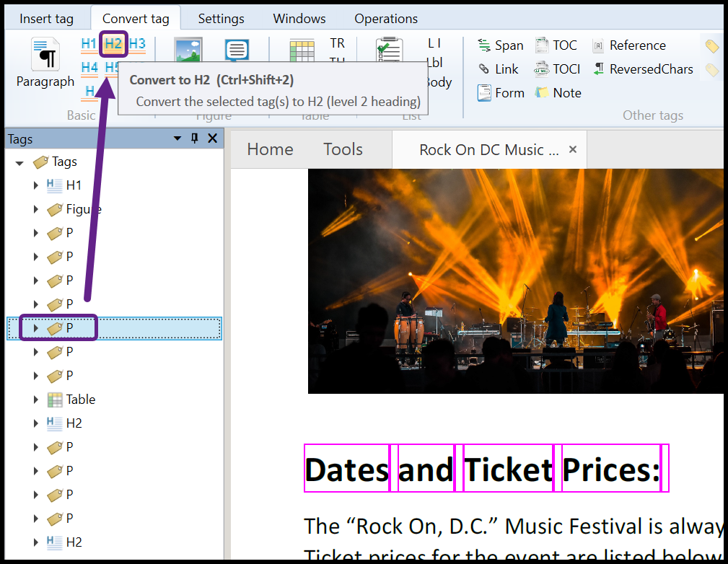728x564 pixels.
Task: Convert tag to Note
Action: [558, 93]
